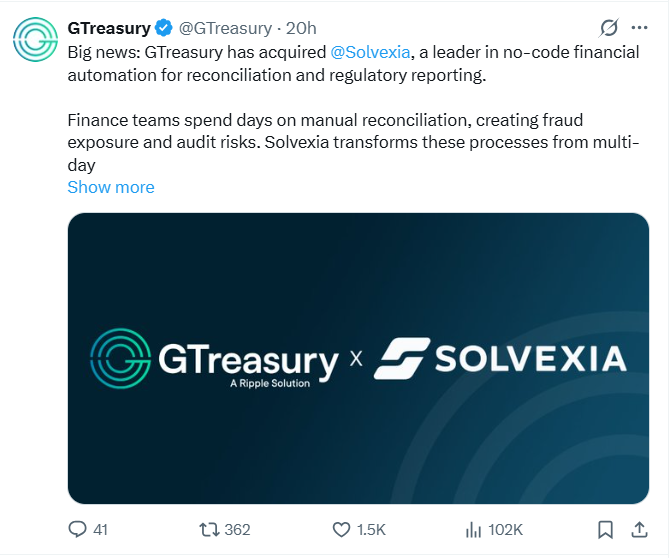Open the post via 20h timestamp
669x558 pixels.
pos(301,28)
